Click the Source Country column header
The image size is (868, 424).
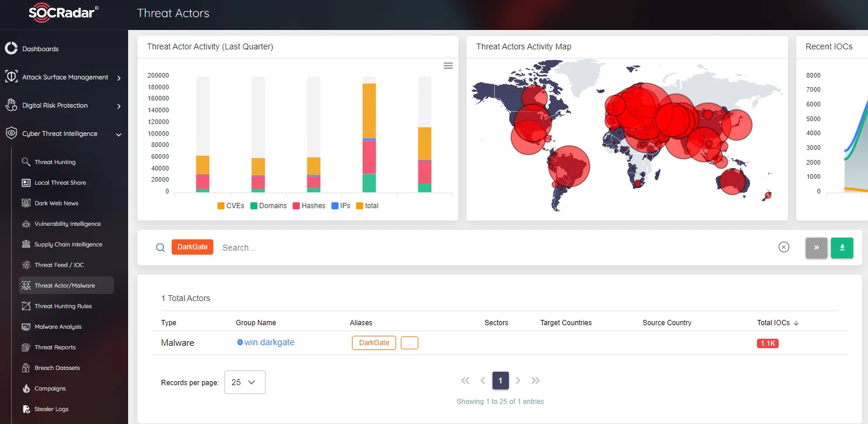tap(667, 323)
